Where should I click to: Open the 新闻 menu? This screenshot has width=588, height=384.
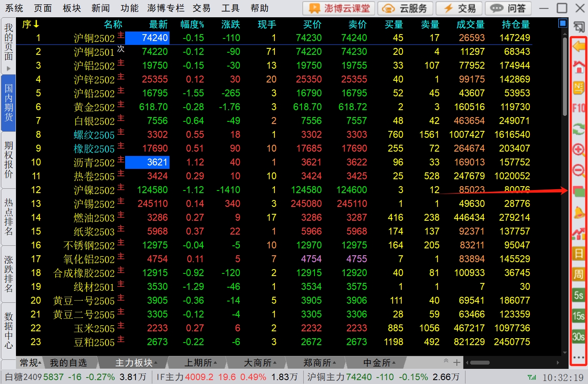click(x=101, y=8)
